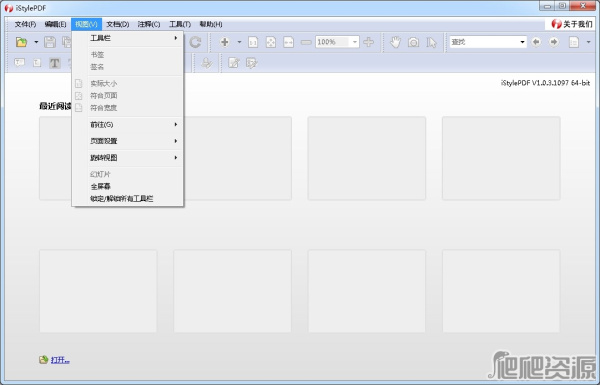Close the highlighted 视图(V) menu
Viewport: 600px width, 385px height.
(x=86, y=24)
